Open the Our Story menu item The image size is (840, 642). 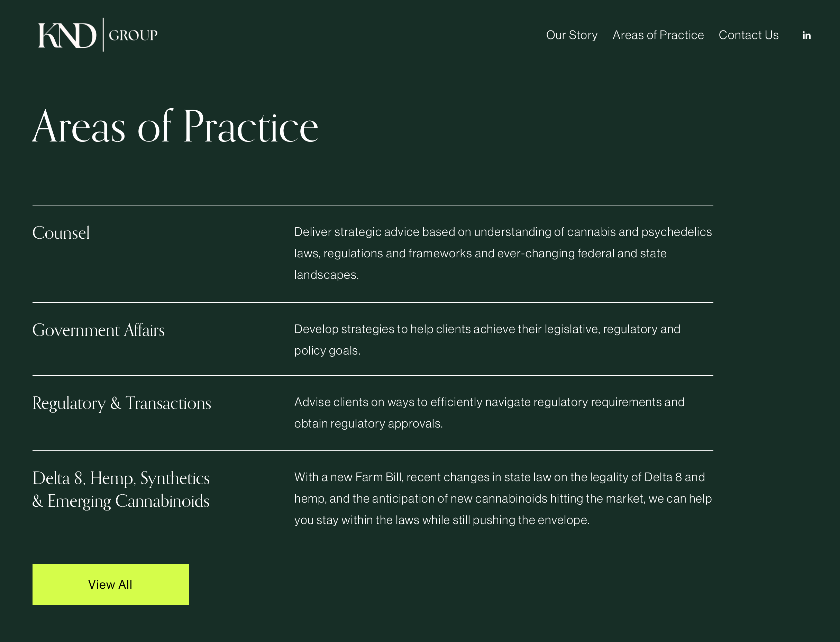[x=572, y=35]
